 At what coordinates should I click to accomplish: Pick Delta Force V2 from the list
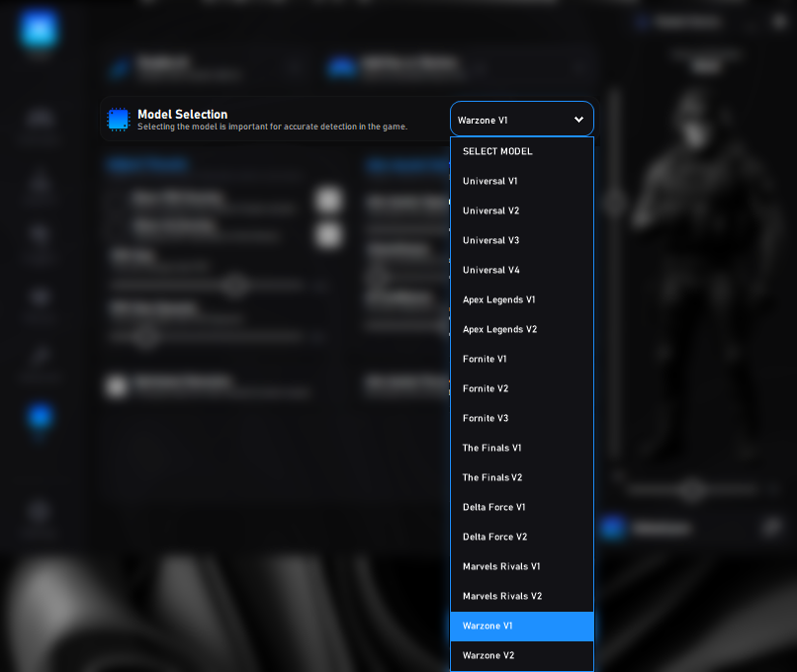click(x=522, y=537)
